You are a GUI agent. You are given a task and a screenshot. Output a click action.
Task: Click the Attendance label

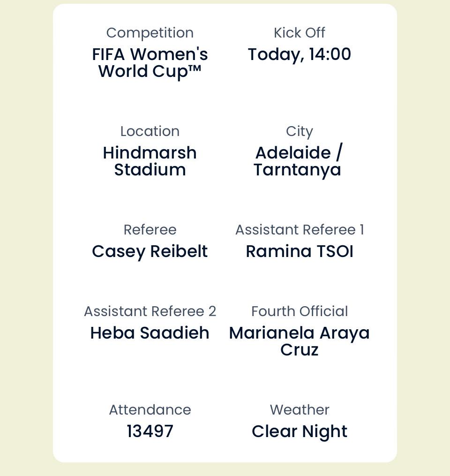[x=150, y=410]
